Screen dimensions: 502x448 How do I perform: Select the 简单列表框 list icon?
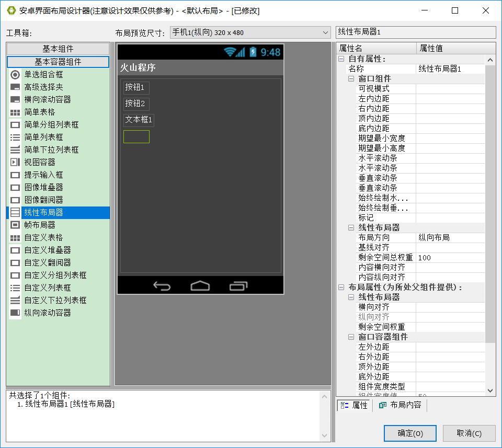pyautogui.click(x=15, y=137)
